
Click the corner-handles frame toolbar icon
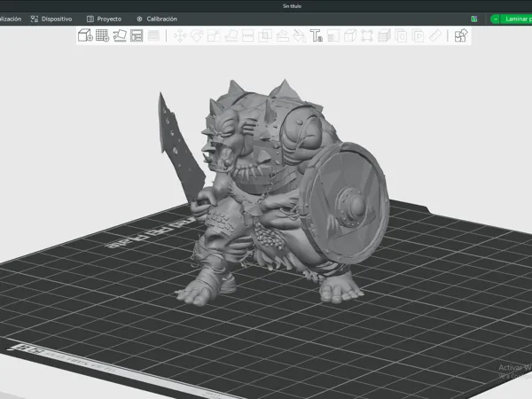tap(367, 35)
